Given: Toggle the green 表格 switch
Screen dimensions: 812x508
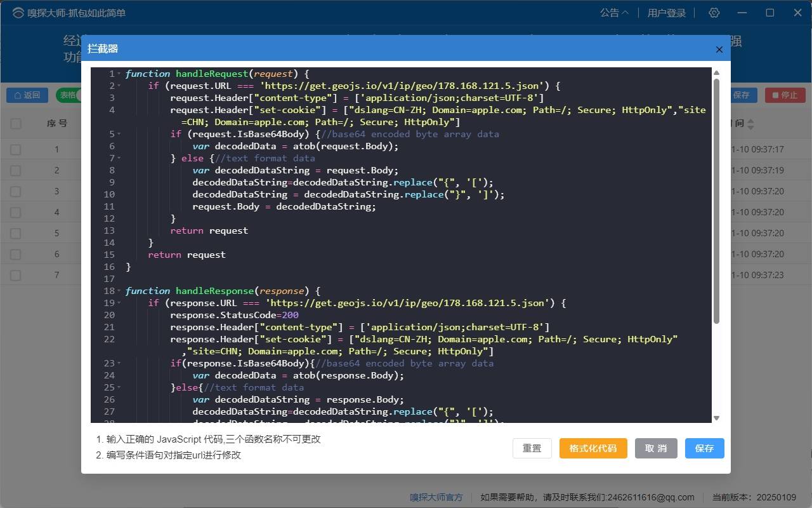Looking at the screenshot, I should [69, 95].
